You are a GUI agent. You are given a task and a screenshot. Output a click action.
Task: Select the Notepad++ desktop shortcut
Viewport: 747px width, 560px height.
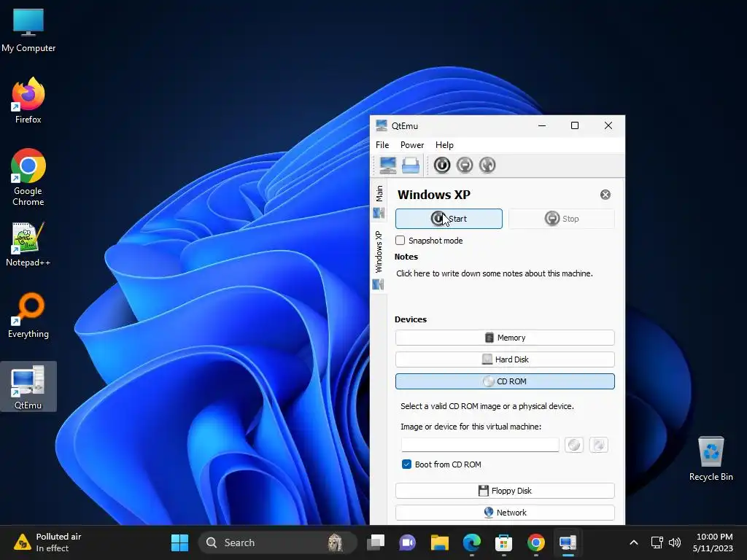pos(28,244)
